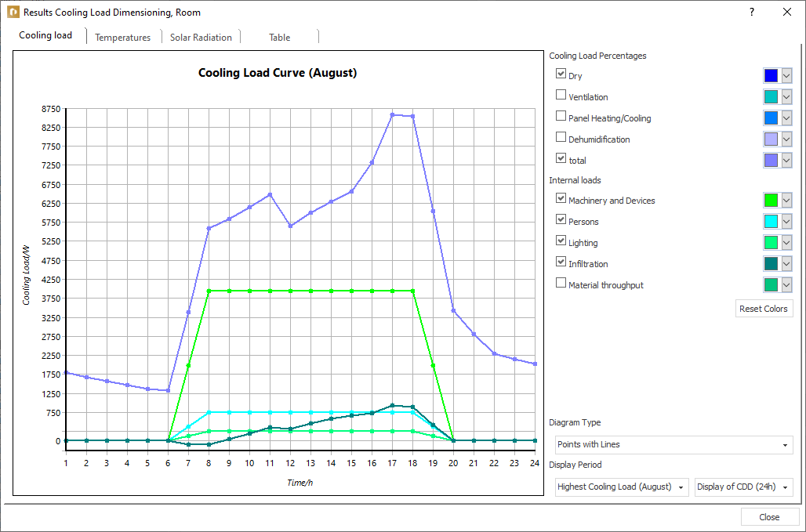Image resolution: width=806 pixels, height=532 pixels.
Task: Click the Close button
Action: point(769,517)
